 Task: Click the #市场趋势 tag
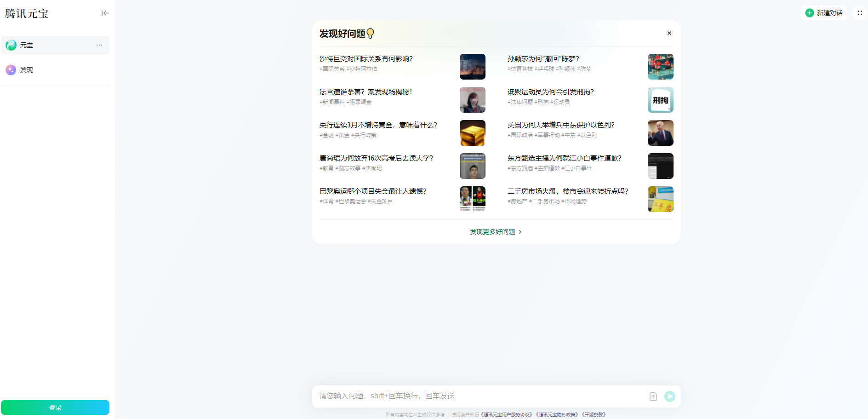(x=574, y=201)
